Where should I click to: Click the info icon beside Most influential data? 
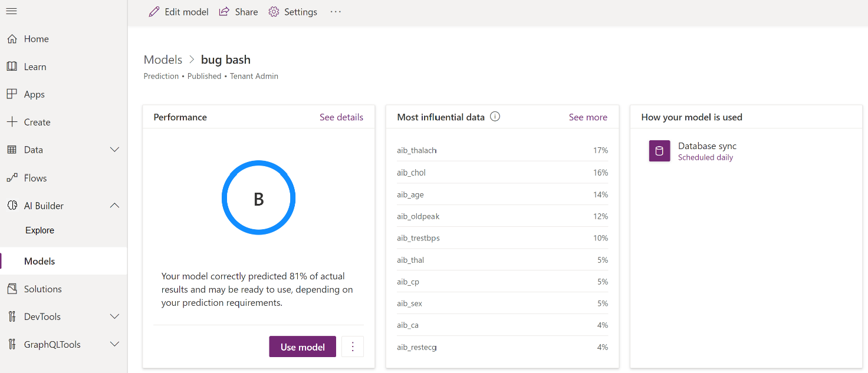click(495, 117)
